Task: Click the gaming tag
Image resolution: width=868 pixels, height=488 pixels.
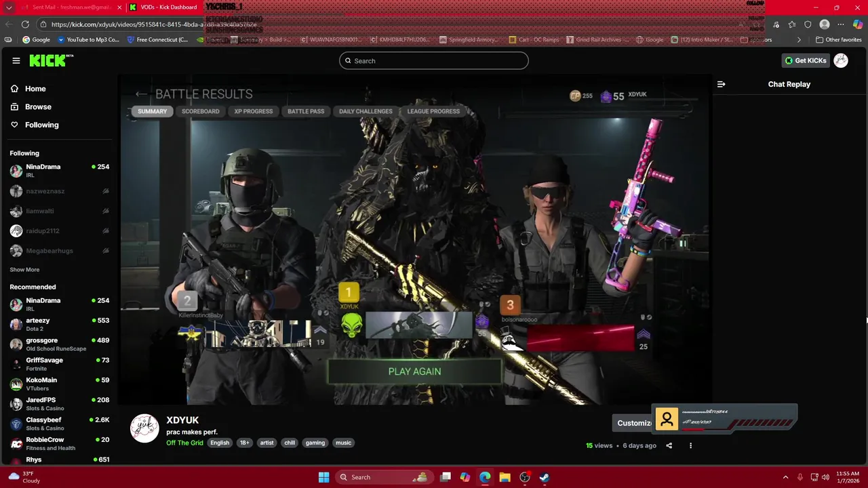Action: (x=315, y=443)
